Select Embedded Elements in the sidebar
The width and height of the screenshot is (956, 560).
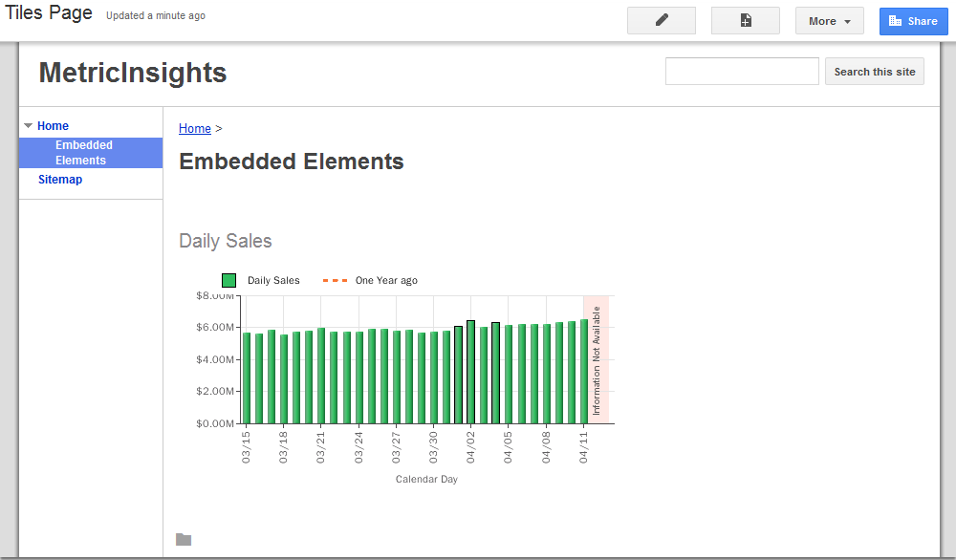[84, 153]
